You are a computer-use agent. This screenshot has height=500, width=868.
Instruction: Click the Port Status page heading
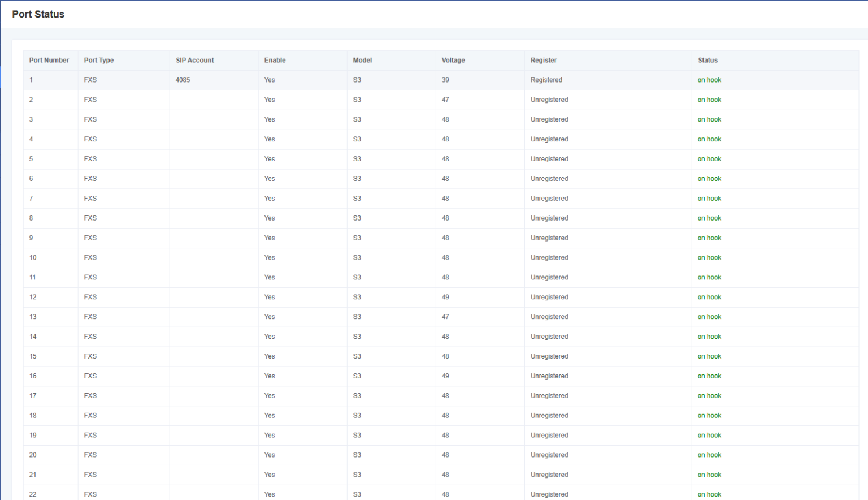(x=38, y=14)
